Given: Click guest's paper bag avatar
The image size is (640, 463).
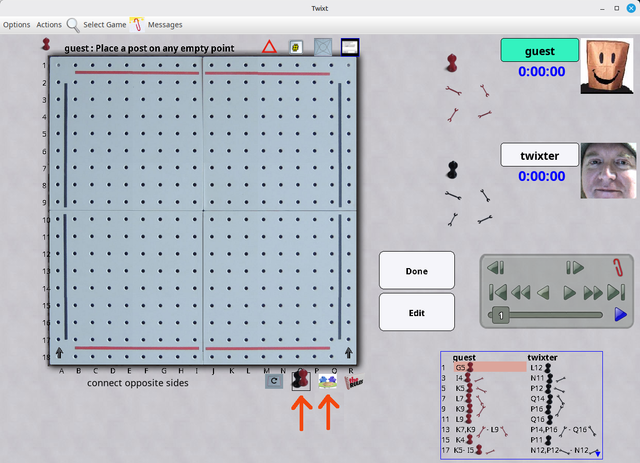Looking at the screenshot, I should point(607,66).
